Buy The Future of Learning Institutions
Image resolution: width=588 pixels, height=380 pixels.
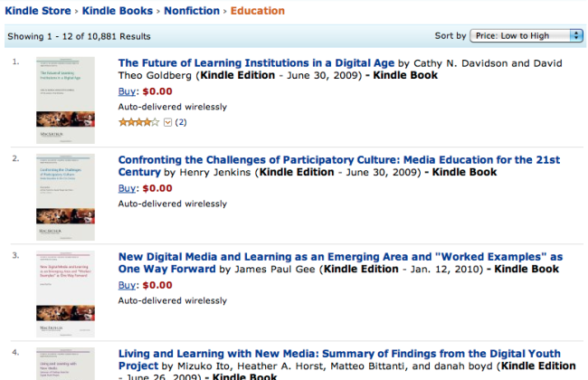pos(128,91)
